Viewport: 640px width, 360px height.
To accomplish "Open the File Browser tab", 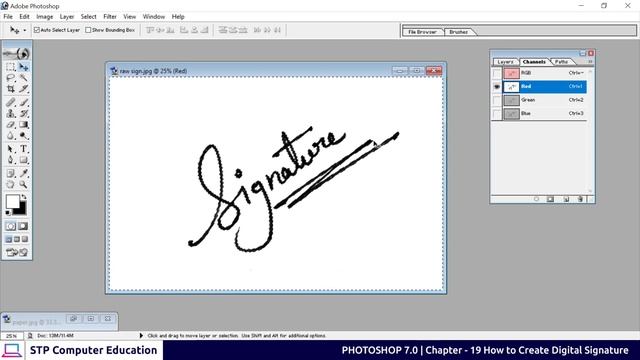I will tap(422, 31).
